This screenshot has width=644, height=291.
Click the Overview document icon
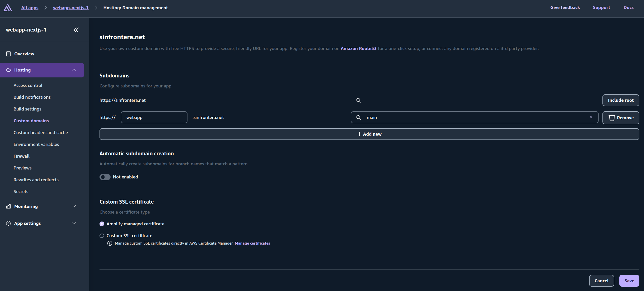(x=8, y=54)
